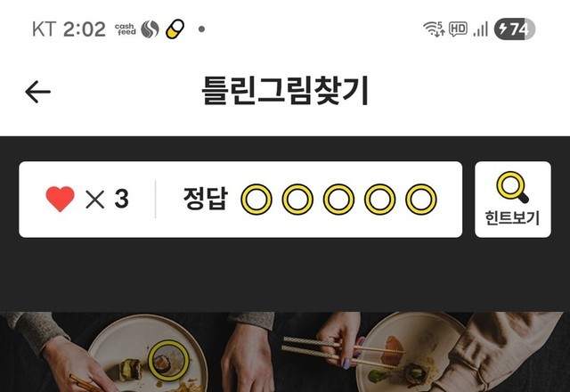Select the first yellow answer circle
Viewport: 570px width, 392px height.
[x=256, y=200]
